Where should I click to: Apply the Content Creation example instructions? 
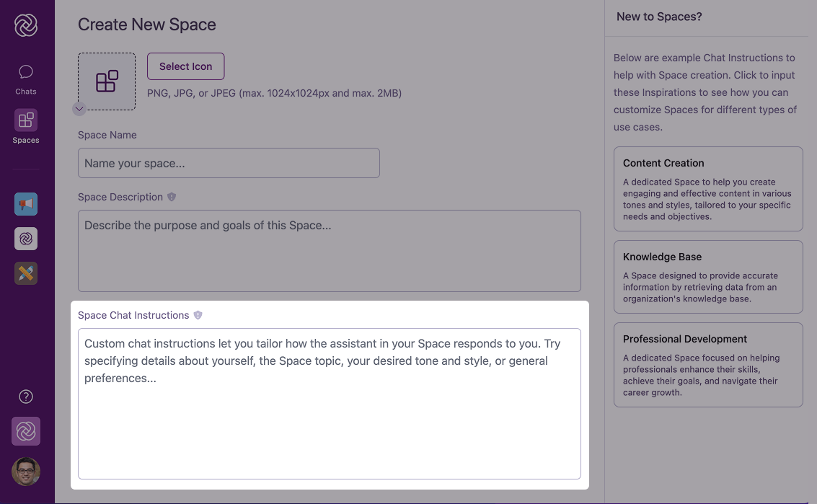point(707,189)
